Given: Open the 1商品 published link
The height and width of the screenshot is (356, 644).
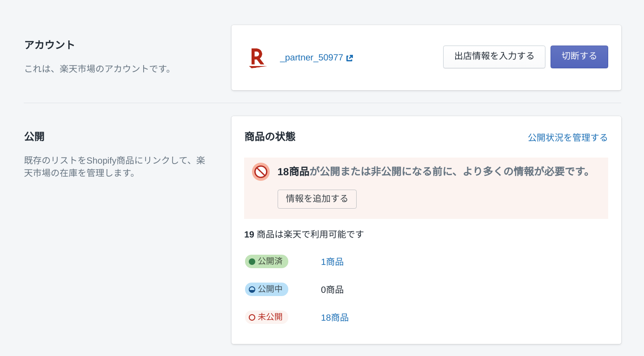Looking at the screenshot, I should pyautogui.click(x=332, y=262).
